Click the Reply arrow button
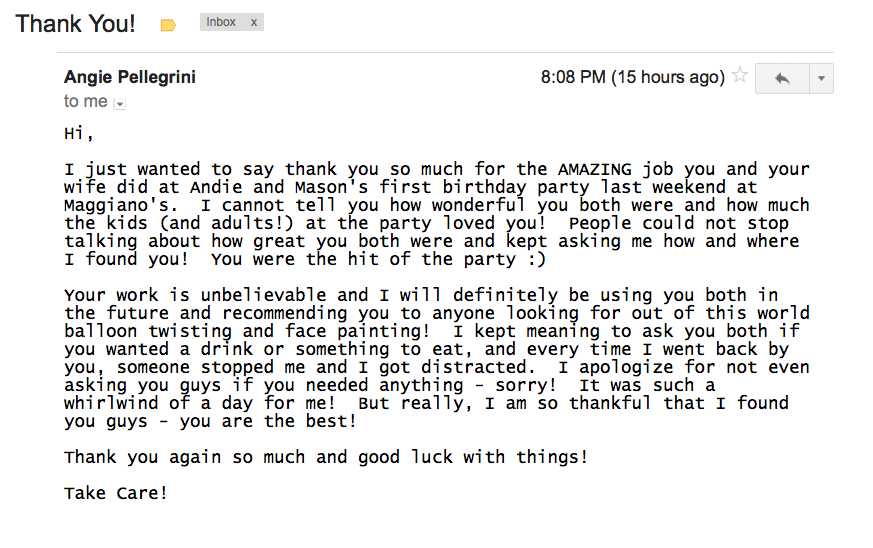Viewport: 873px width, 548px height. [x=782, y=78]
